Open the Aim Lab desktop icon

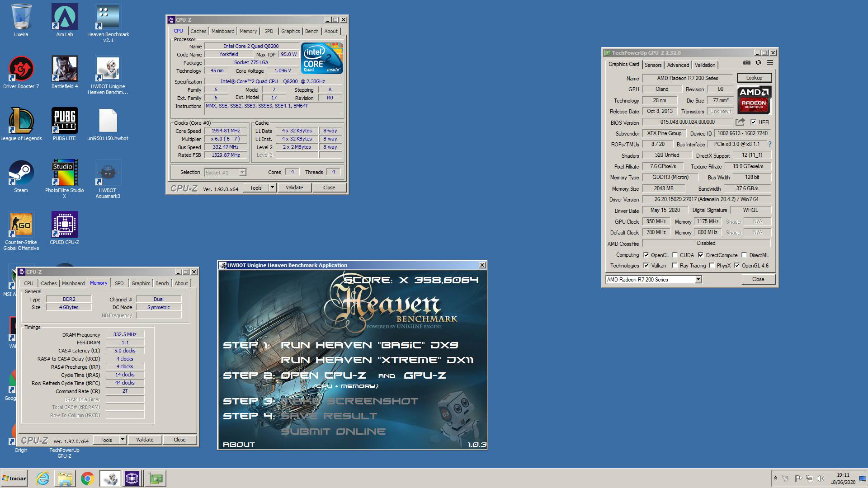coord(65,21)
